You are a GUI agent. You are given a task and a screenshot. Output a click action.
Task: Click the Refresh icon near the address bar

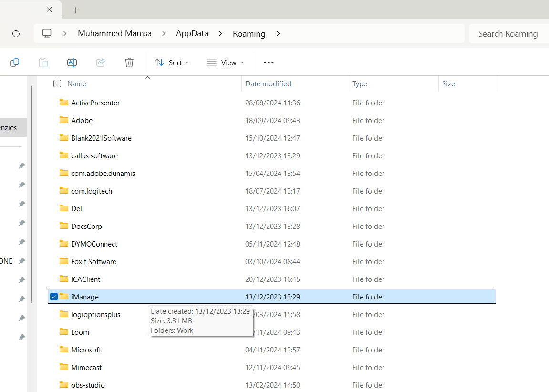point(16,33)
